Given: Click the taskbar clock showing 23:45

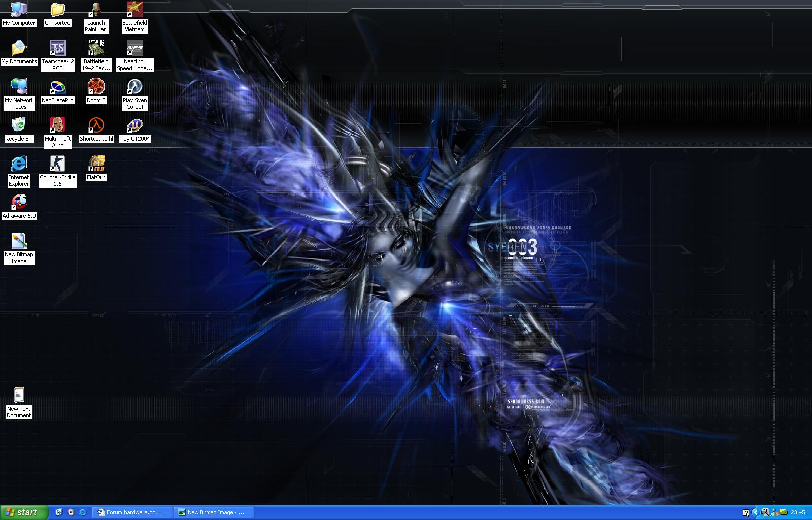Looking at the screenshot, I should point(798,513).
